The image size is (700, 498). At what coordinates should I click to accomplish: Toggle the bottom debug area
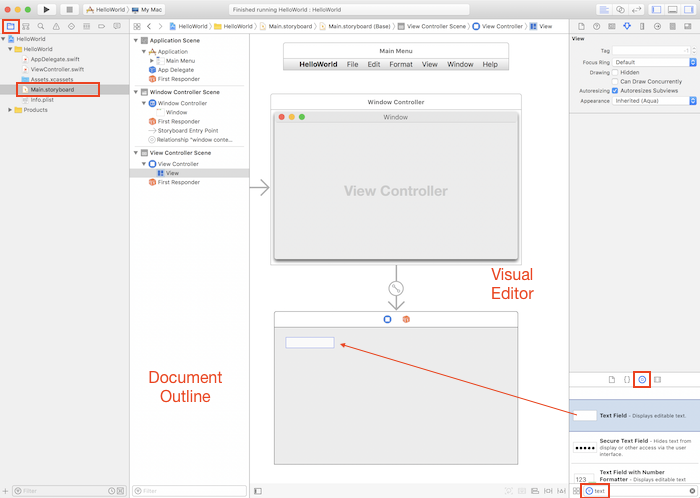673,9
